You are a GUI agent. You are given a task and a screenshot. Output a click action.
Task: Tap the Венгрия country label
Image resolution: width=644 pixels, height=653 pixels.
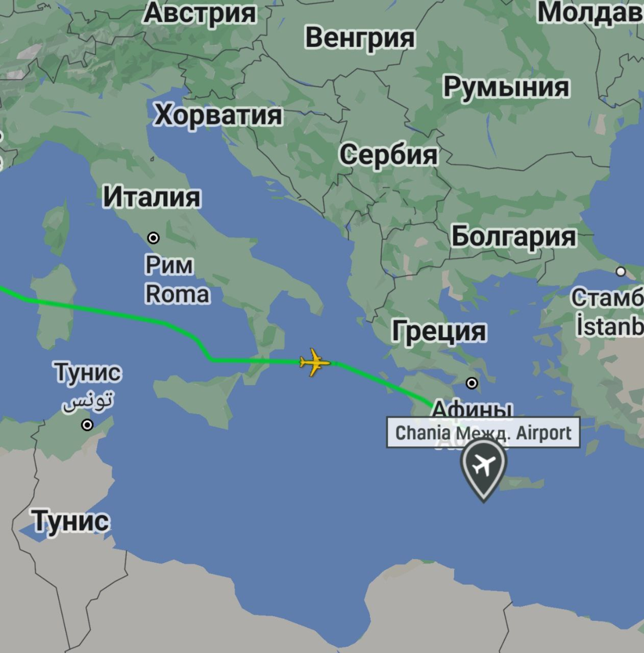360,38
